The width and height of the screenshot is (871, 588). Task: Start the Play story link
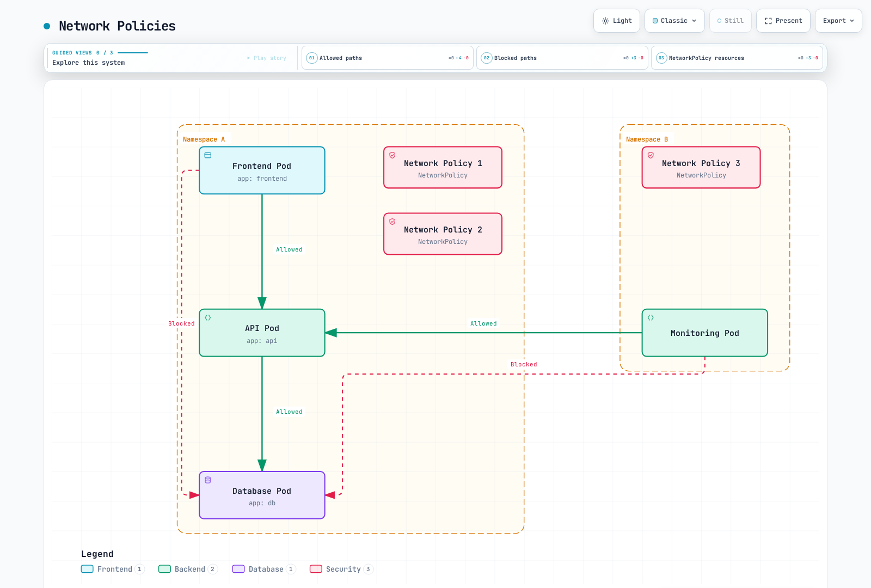coord(267,58)
